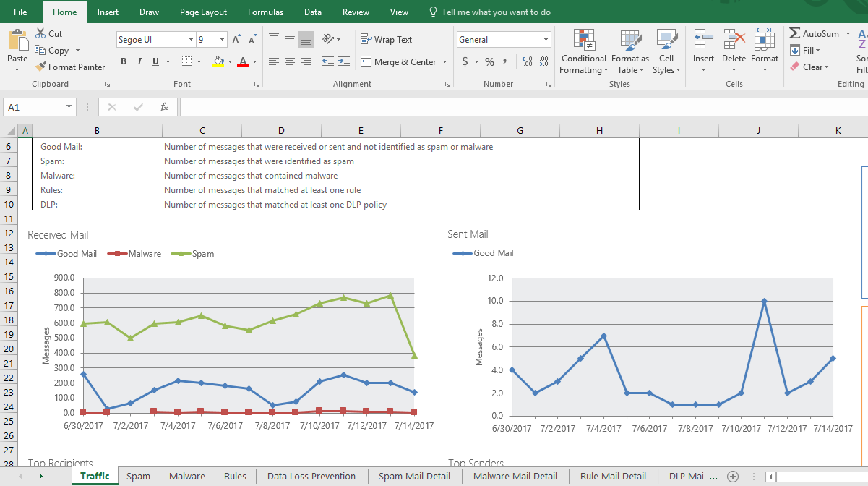The height and width of the screenshot is (486, 868).
Task: Click the Format Painter brush icon
Action: (x=40, y=67)
